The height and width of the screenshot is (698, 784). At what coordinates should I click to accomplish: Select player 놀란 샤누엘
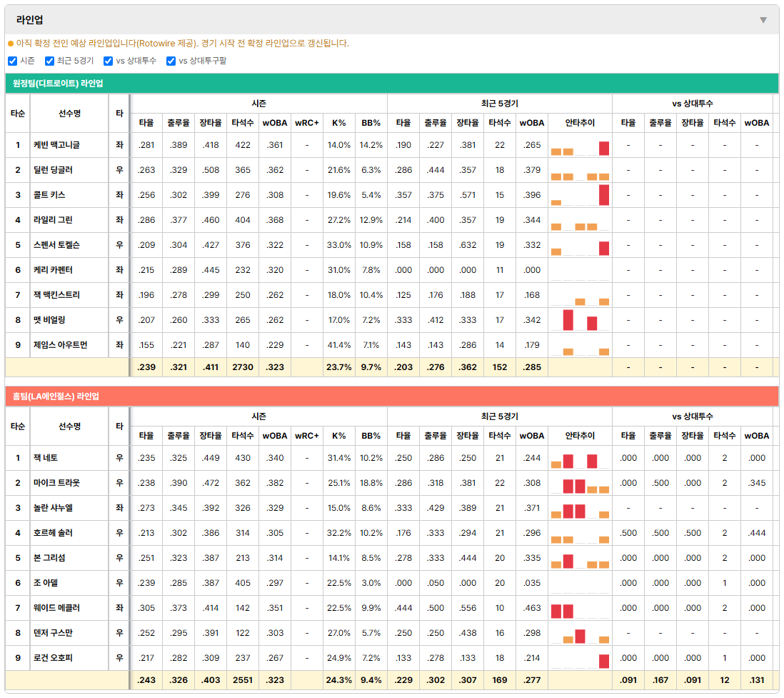(53, 508)
